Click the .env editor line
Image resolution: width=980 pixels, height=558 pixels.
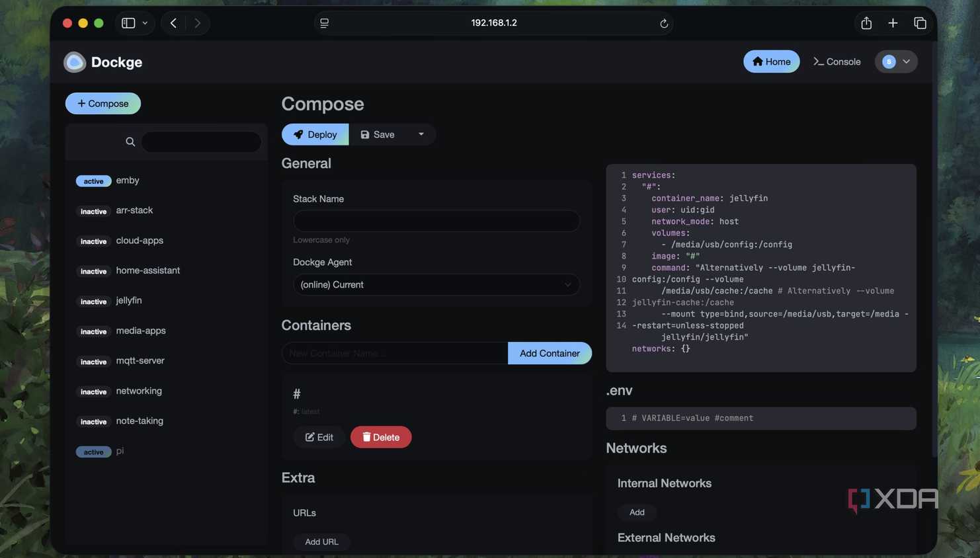[x=761, y=418]
